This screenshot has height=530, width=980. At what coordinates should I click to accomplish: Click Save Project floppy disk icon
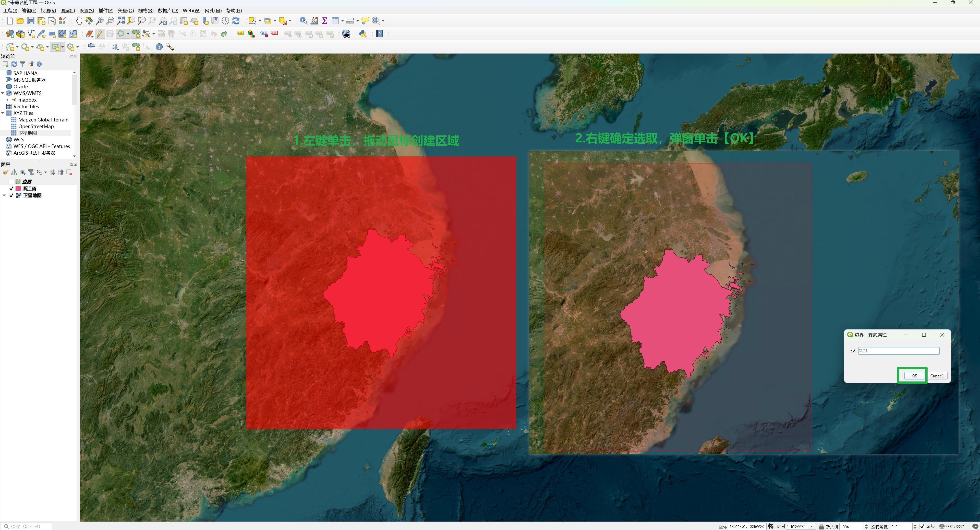(31, 20)
